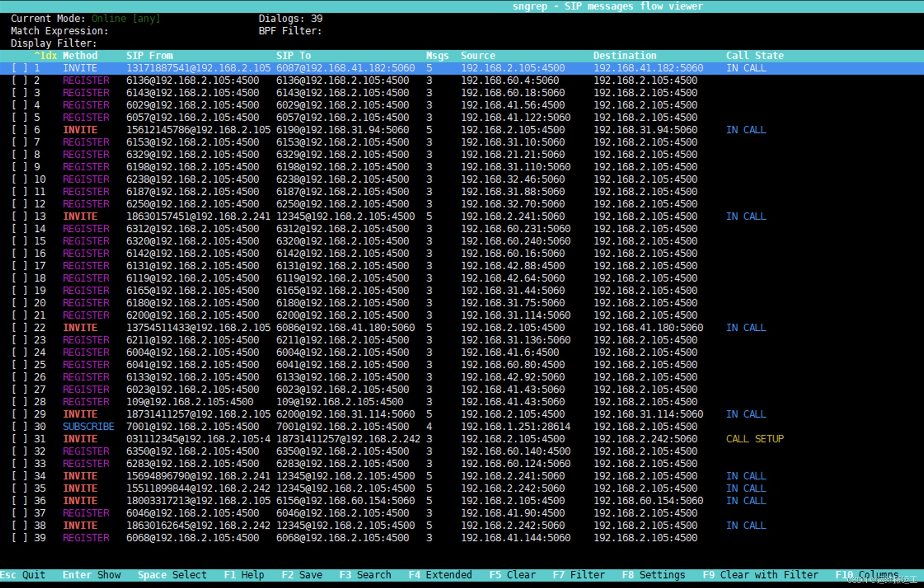924x588 pixels.
Task: Click F5 Clear in bottom bar
Action: (x=512, y=575)
